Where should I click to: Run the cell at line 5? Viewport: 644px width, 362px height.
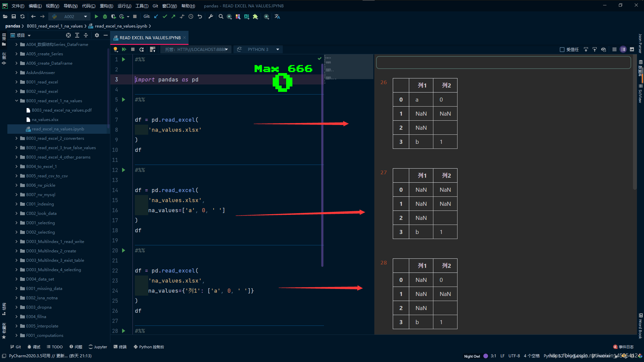pos(123,100)
